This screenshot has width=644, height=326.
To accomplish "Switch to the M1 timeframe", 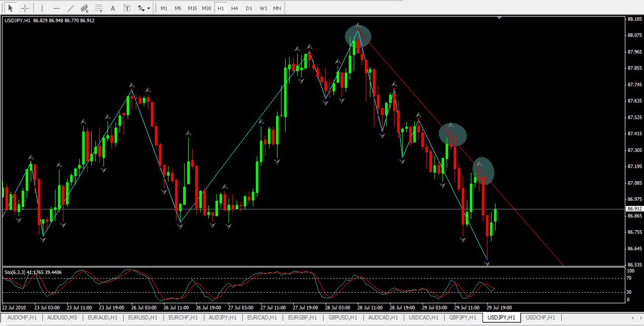I will [164, 8].
